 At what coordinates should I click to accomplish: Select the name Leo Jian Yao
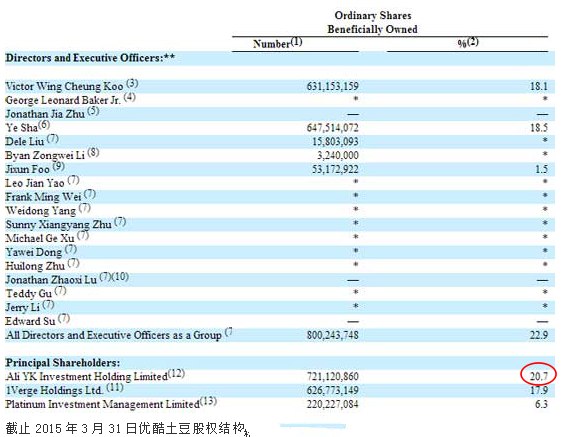(x=35, y=183)
